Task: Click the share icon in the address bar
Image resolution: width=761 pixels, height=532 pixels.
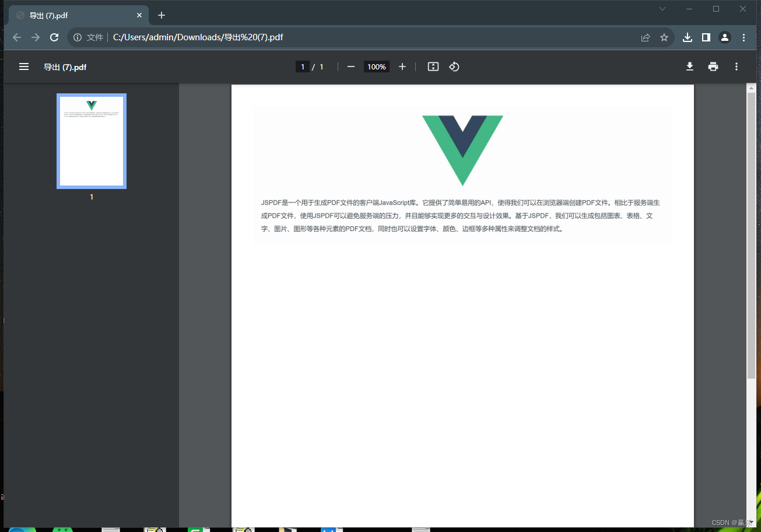Action: (645, 37)
